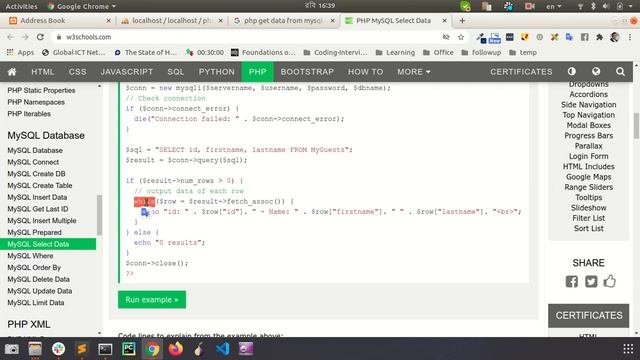The image size is (640, 360).
Task: Open The State of H... bookmark
Action: [x=146, y=52]
